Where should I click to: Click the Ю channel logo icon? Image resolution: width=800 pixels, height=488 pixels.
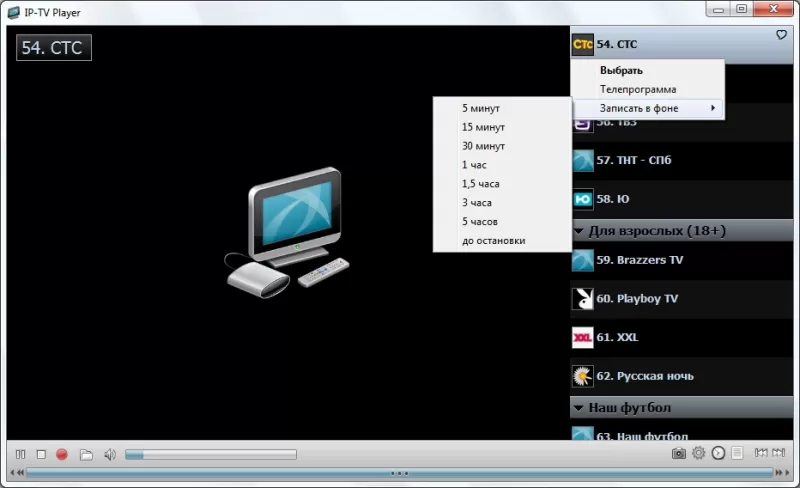click(x=583, y=199)
